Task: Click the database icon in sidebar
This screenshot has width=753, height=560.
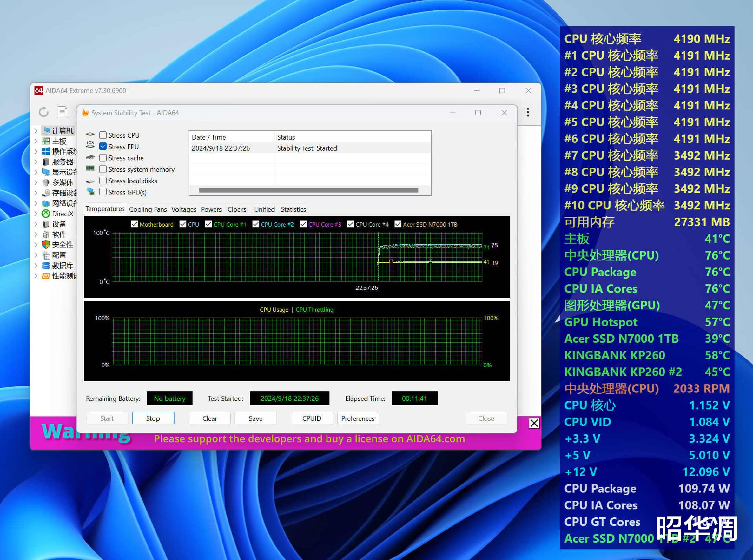Action: tap(46, 265)
